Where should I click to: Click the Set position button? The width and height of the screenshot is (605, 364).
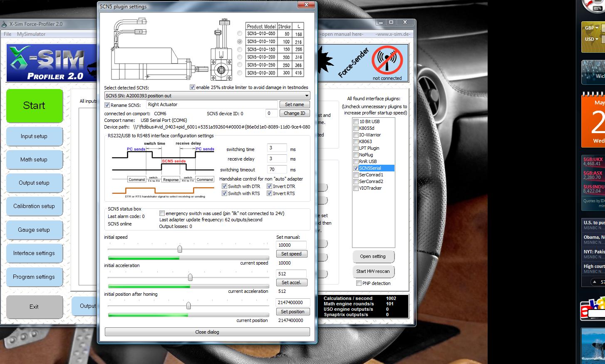click(293, 312)
